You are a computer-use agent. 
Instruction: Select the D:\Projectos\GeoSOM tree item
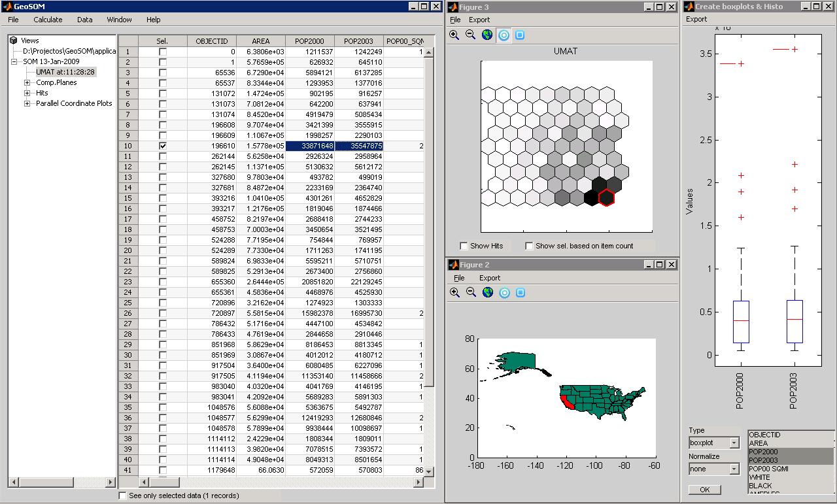(x=69, y=51)
